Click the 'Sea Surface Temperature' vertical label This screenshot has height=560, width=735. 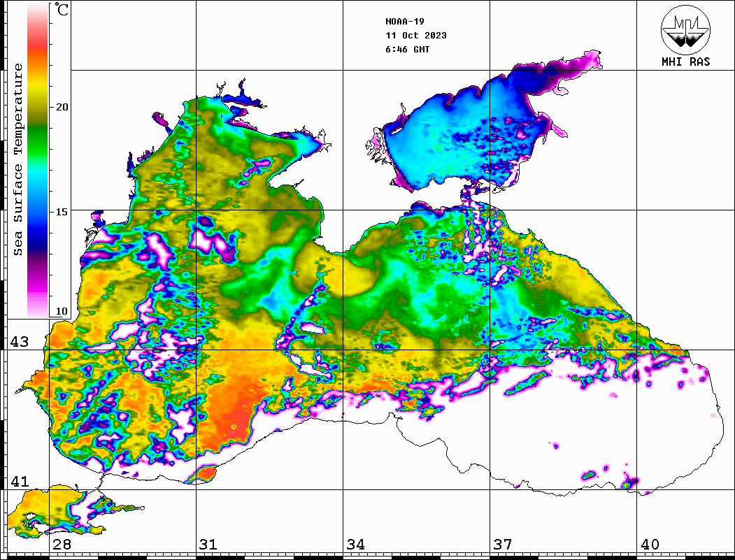tap(17, 159)
